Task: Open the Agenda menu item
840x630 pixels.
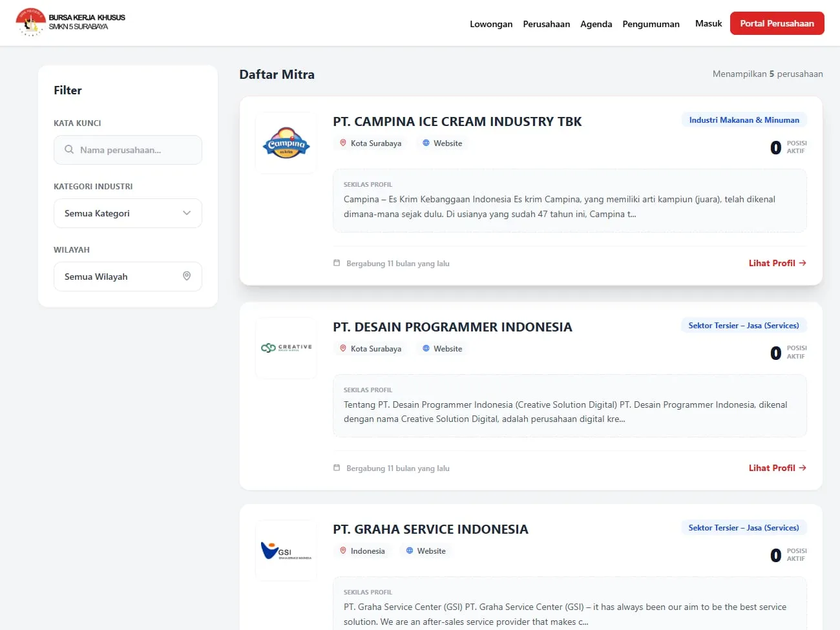Action: [596, 24]
